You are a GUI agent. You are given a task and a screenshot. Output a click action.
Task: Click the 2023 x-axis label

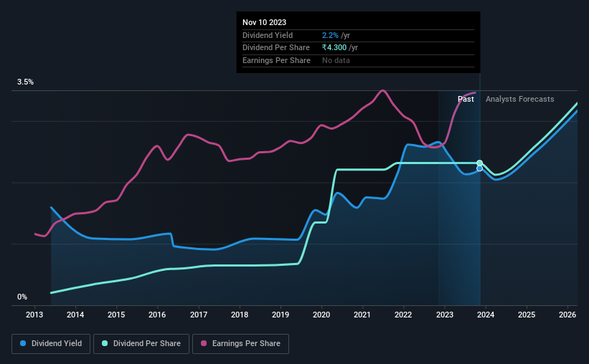tap(444, 315)
